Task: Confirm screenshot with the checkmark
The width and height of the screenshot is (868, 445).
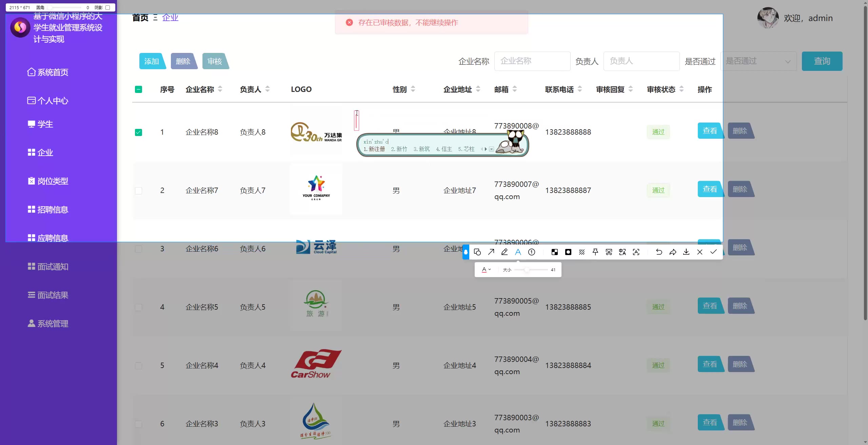Action: (x=713, y=252)
